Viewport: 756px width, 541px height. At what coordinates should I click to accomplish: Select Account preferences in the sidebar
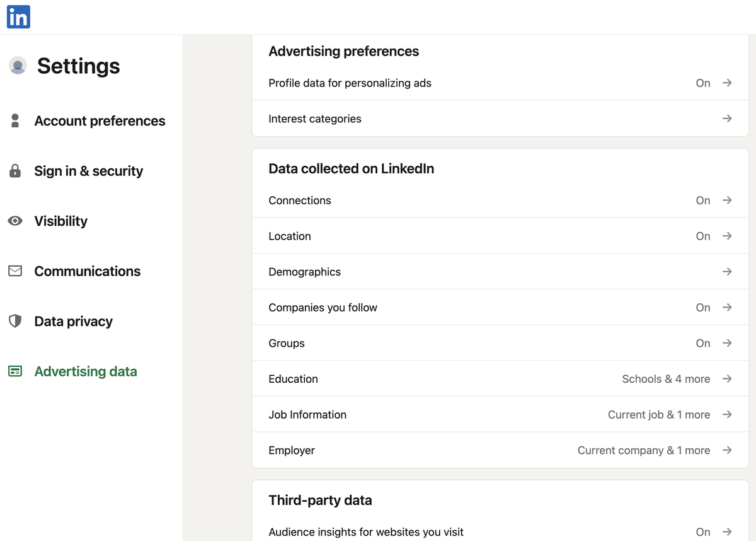pyautogui.click(x=100, y=120)
